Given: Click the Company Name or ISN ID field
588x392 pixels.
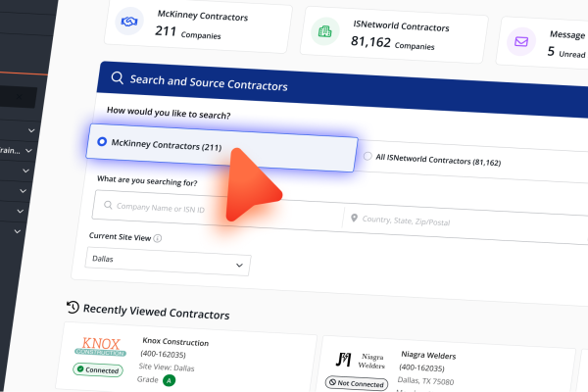Looking at the screenshot, I should (218, 210).
